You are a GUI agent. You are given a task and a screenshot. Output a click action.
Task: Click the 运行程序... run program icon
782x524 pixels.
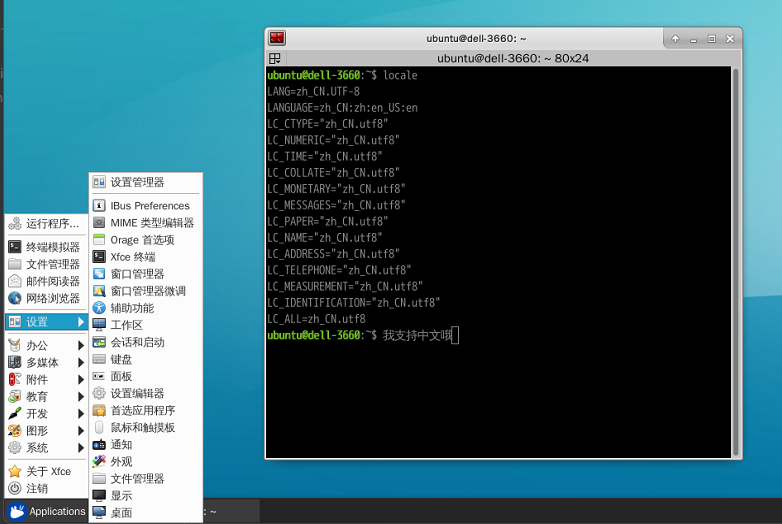click(15, 223)
